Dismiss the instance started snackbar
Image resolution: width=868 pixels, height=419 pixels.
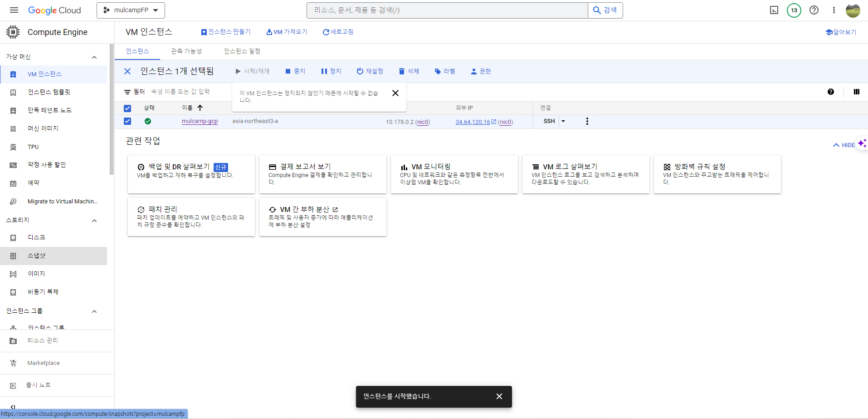tap(499, 396)
